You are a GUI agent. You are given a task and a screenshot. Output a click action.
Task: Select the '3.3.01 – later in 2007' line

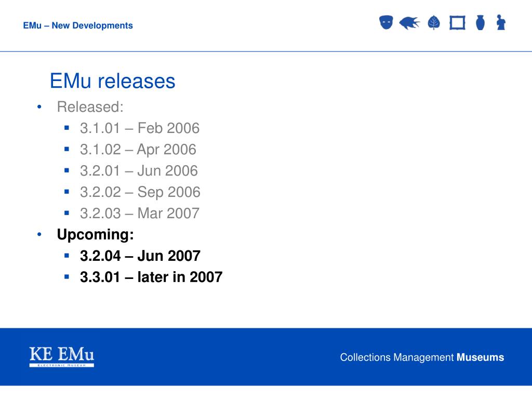151,277
